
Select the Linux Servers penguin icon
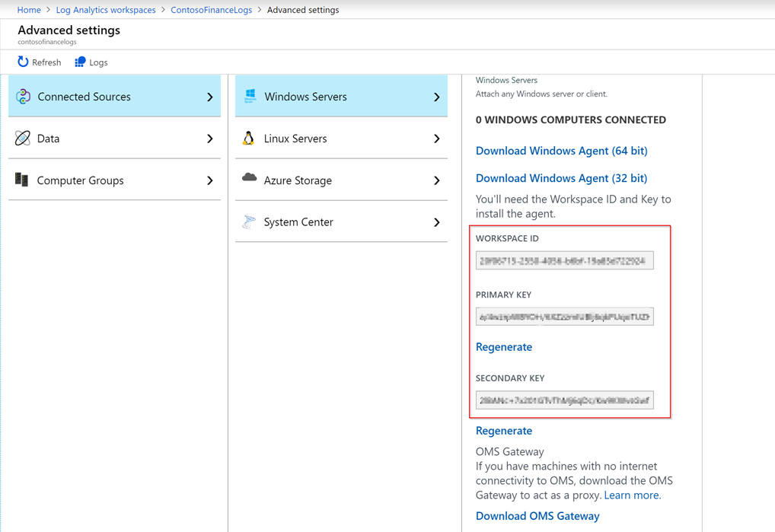point(249,139)
